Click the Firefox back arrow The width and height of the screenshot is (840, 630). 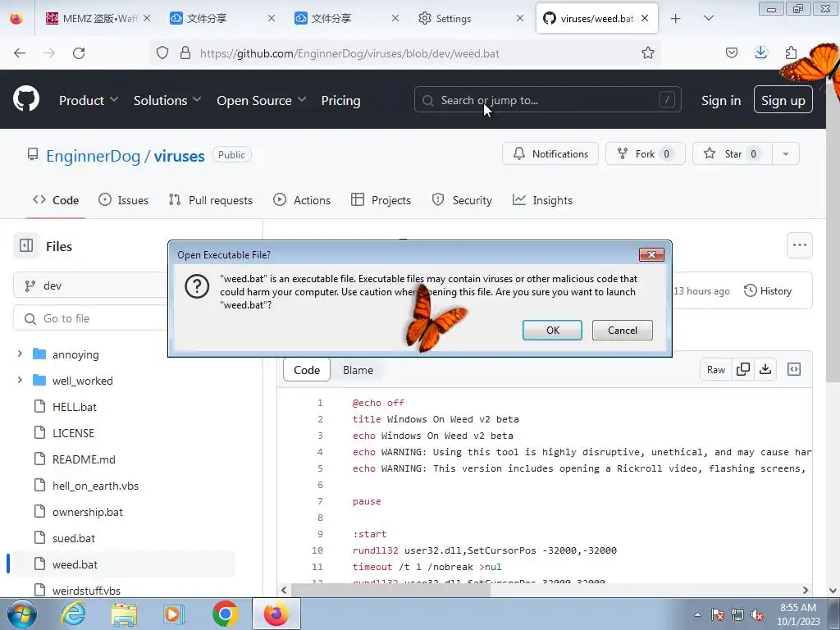pyautogui.click(x=20, y=53)
